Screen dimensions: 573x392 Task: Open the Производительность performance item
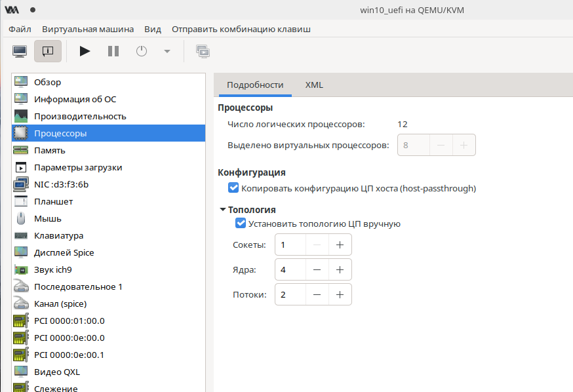80,116
